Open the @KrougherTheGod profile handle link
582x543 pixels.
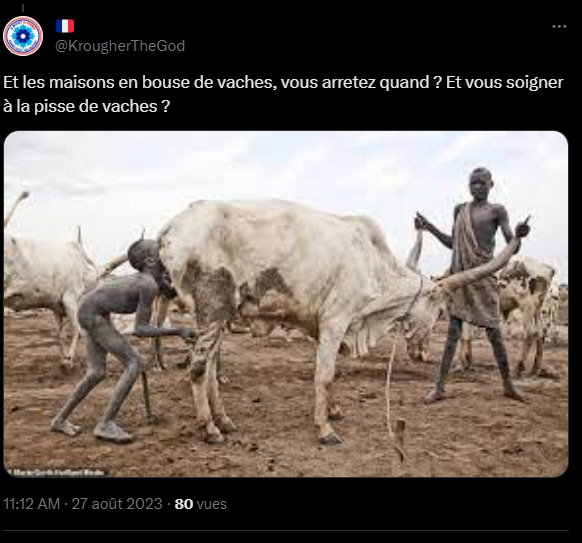[x=120, y=46]
